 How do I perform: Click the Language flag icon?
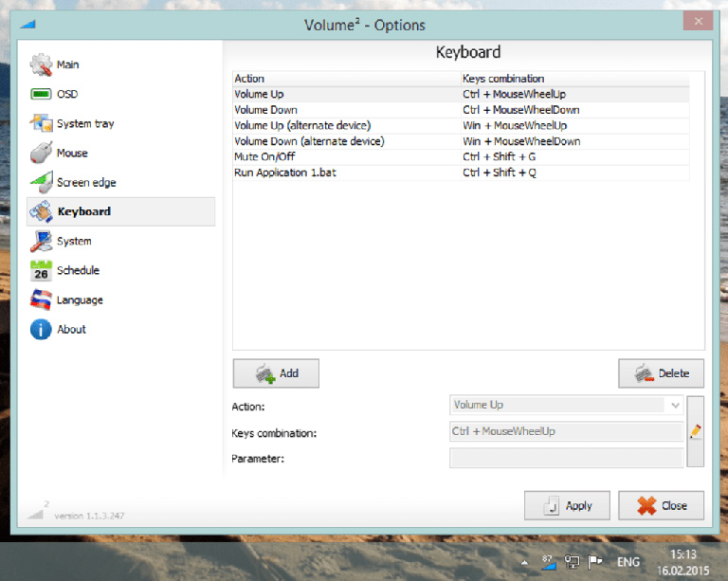click(42, 300)
